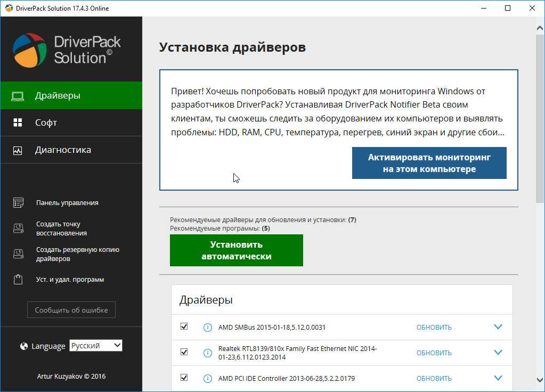Show info for AMD SMBus driver
The height and width of the screenshot is (392, 545).
point(207,328)
